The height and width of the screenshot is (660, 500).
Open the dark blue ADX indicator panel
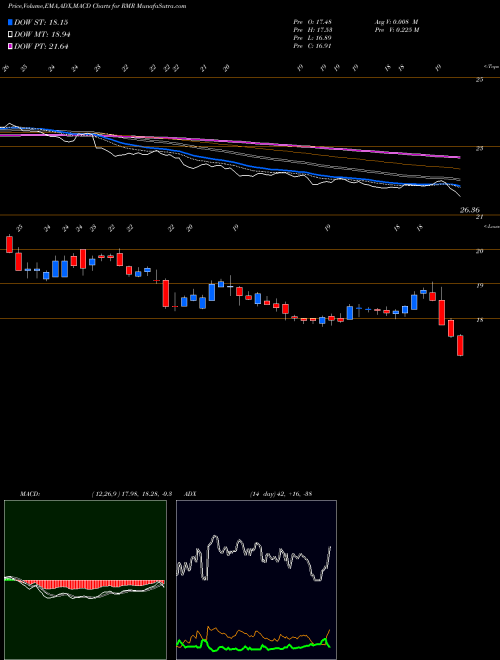[256, 580]
